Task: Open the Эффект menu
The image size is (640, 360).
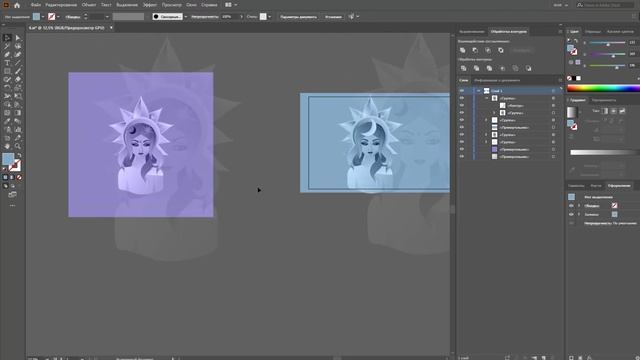Action: coord(150,5)
